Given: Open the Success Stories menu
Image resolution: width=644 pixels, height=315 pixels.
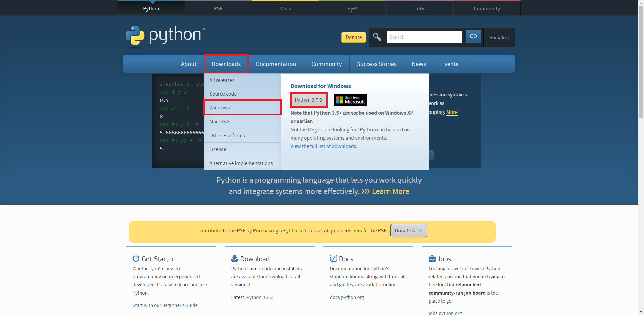Looking at the screenshot, I should click(x=377, y=64).
